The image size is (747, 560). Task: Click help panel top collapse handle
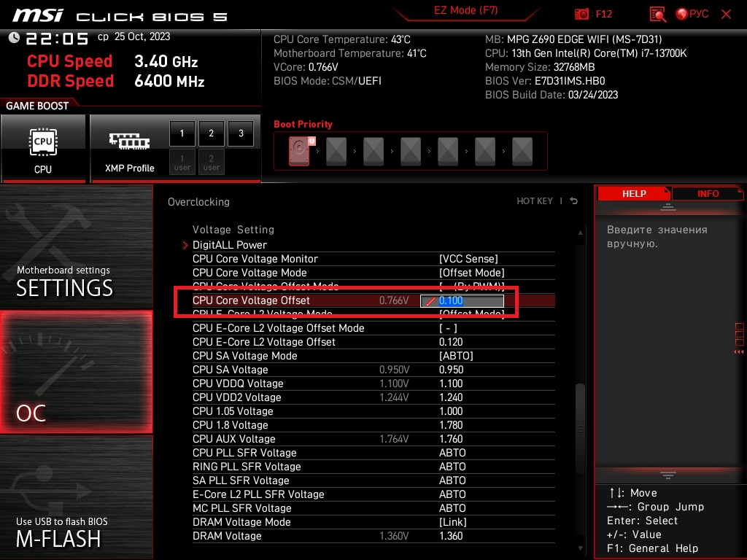[x=668, y=207]
